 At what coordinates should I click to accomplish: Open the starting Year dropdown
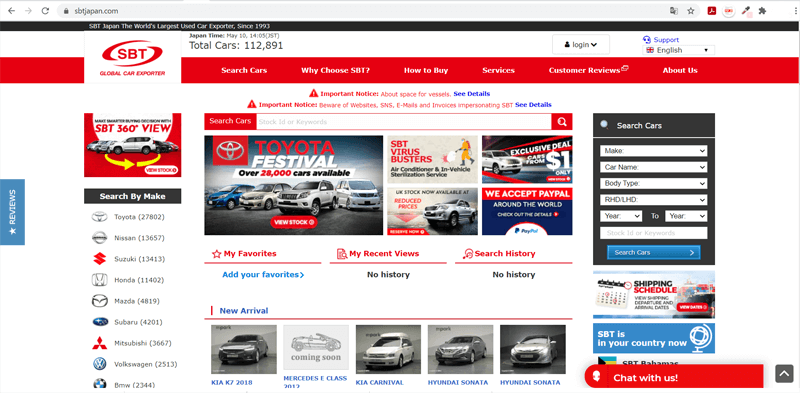click(x=621, y=216)
